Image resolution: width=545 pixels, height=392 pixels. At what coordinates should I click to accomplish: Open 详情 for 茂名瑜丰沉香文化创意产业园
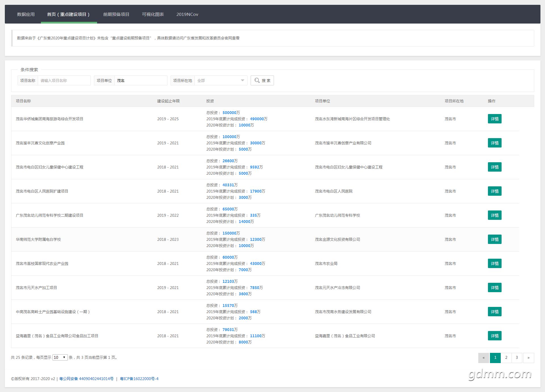point(494,143)
